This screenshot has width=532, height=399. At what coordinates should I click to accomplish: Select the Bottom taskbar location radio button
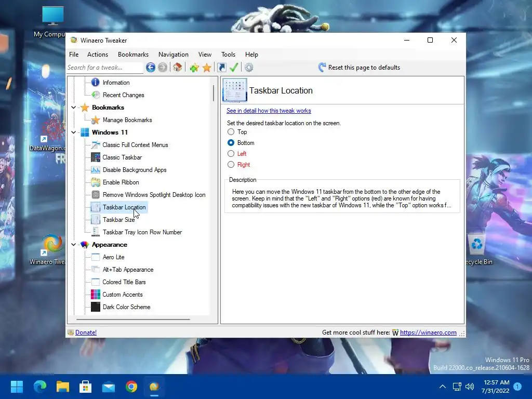coord(231,143)
